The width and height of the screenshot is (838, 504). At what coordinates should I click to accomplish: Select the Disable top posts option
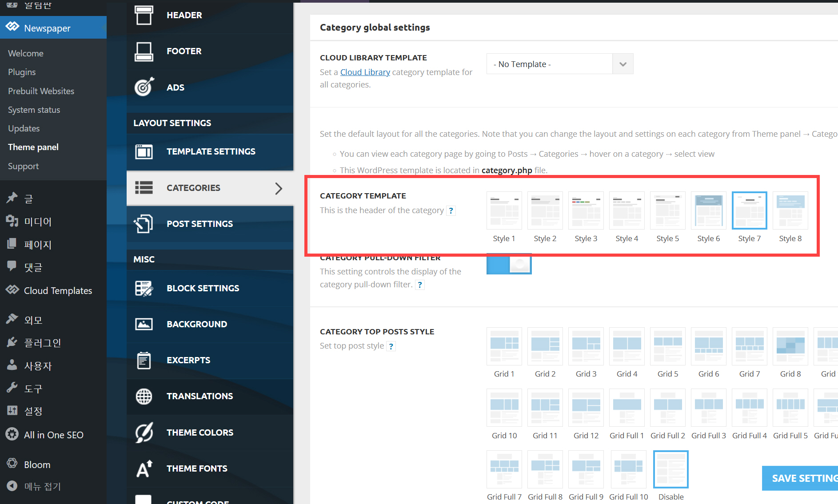click(x=671, y=469)
